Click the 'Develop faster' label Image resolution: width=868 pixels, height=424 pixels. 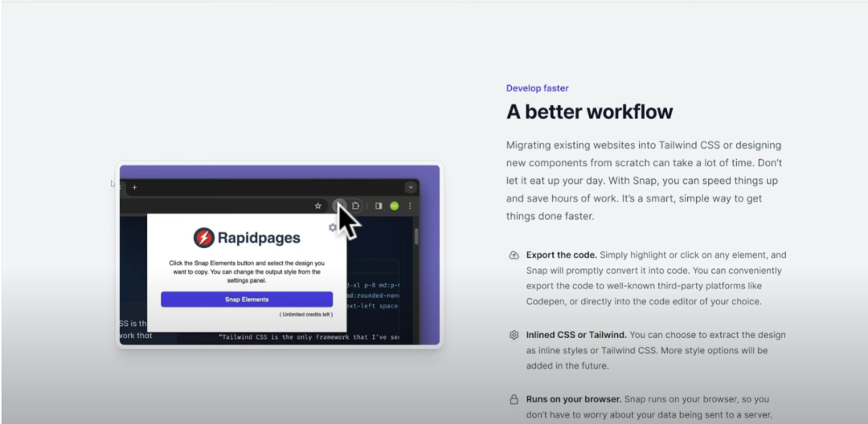pos(537,88)
